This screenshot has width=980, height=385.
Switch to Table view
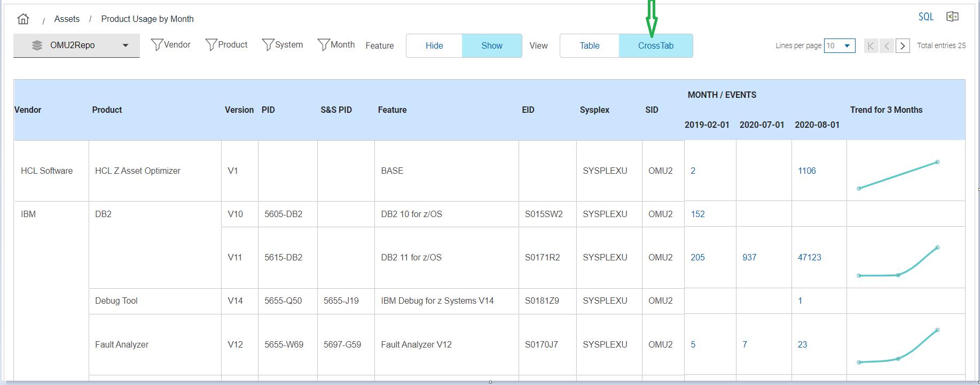click(x=590, y=46)
